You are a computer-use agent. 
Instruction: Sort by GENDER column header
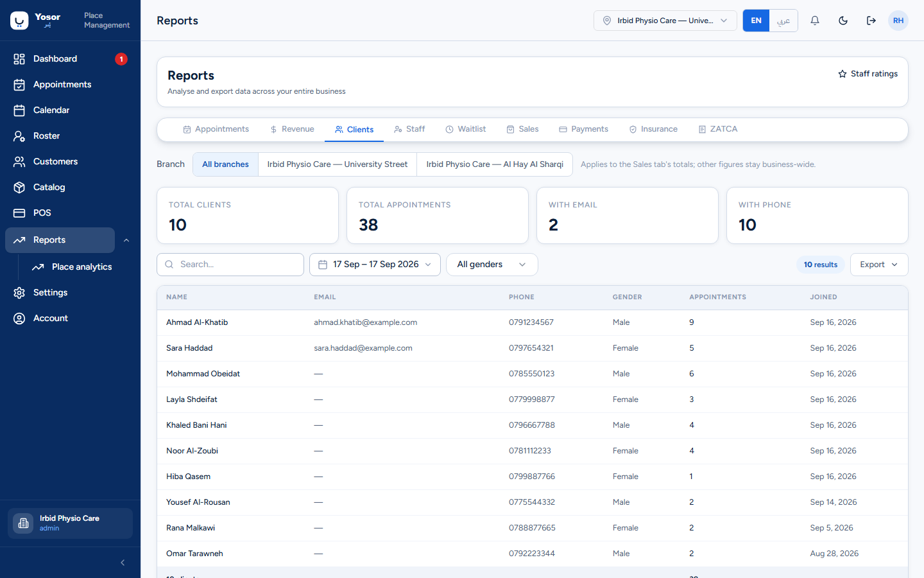(x=627, y=297)
